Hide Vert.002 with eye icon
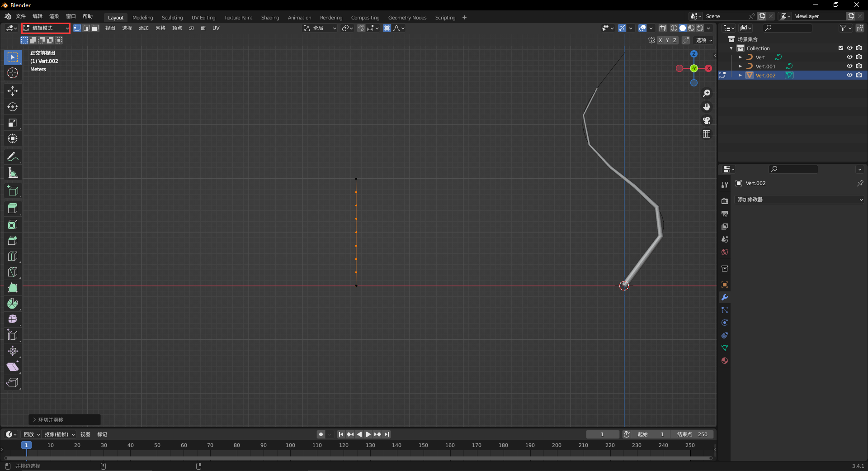The width and height of the screenshot is (868, 471). point(849,75)
